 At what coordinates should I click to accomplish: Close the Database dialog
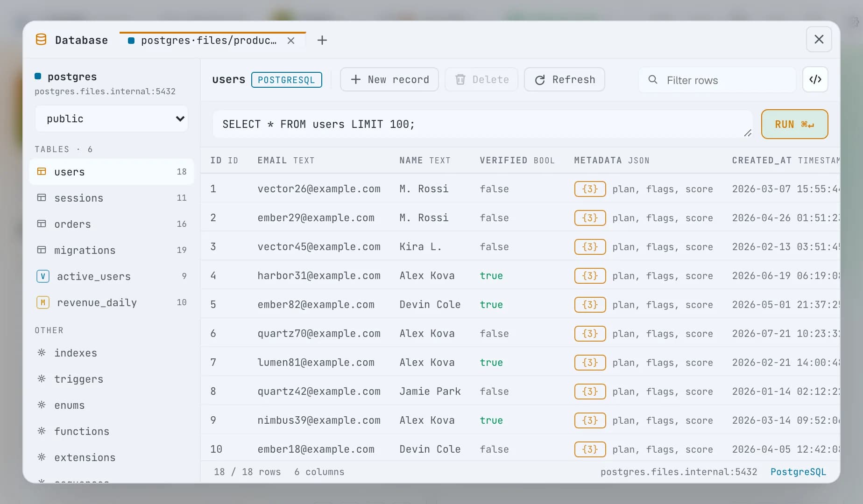[x=819, y=39]
